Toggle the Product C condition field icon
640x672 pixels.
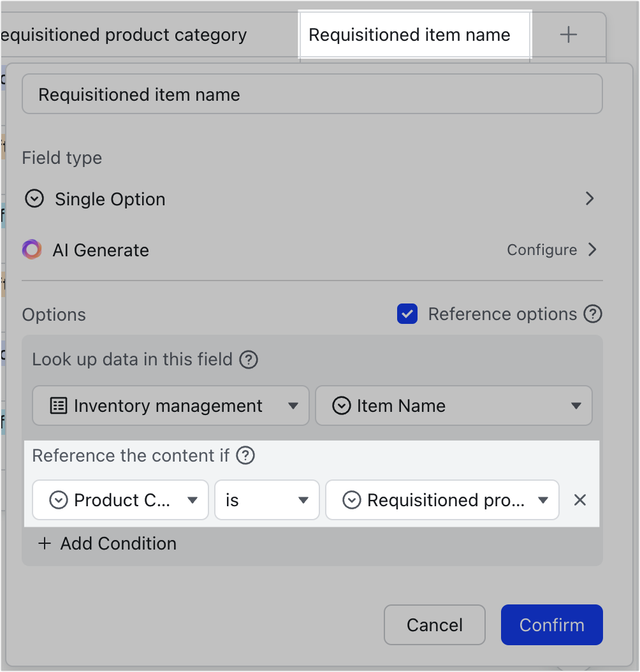click(59, 500)
